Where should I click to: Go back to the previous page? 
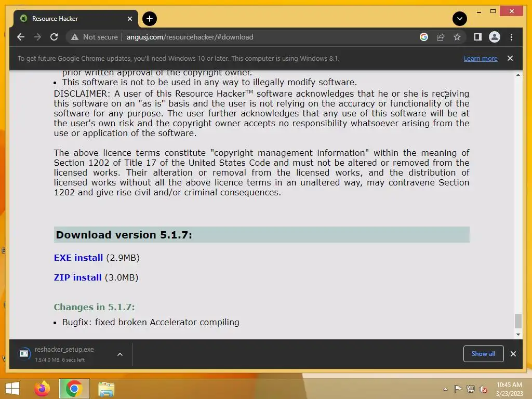[21, 37]
